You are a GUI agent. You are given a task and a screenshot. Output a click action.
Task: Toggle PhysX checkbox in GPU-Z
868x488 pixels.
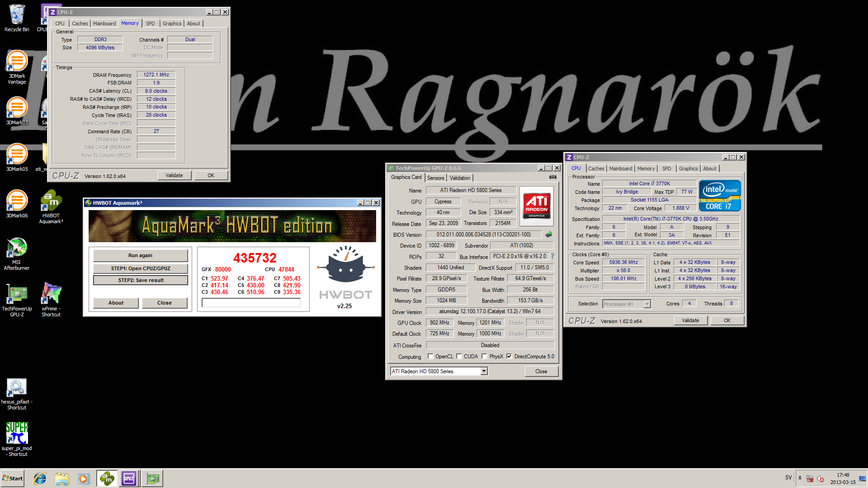[484, 357]
